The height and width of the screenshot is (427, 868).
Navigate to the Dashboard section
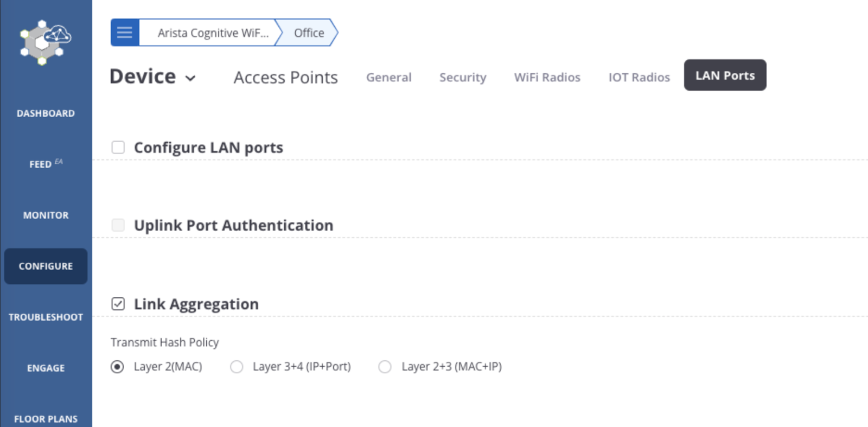coord(45,113)
